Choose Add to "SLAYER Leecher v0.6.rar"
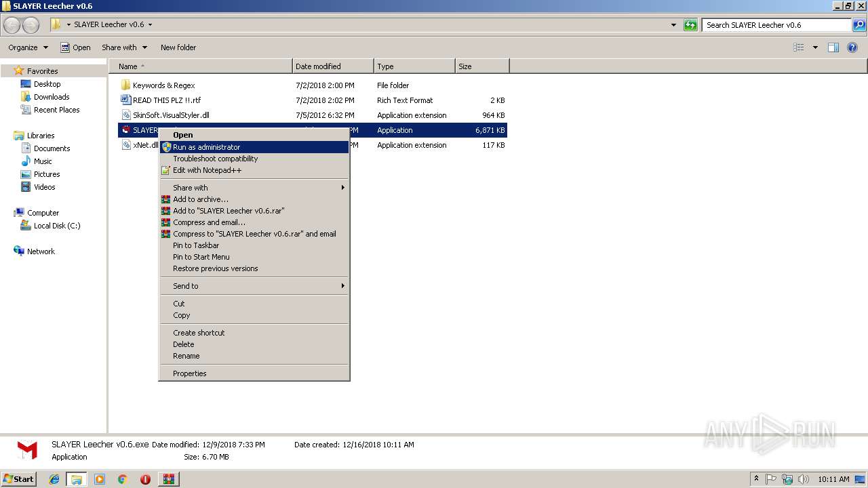868x488 pixels. tap(254, 211)
